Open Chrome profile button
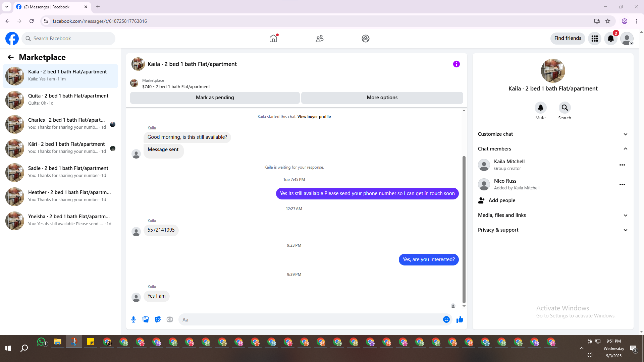This screenshot has height=362, width=644. 625,21
